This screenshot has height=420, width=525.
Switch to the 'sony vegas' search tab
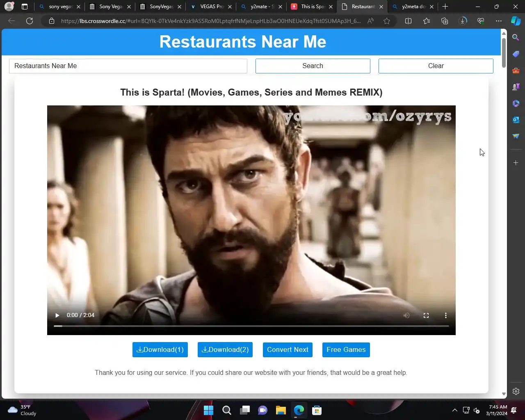[x=60, y=7]
